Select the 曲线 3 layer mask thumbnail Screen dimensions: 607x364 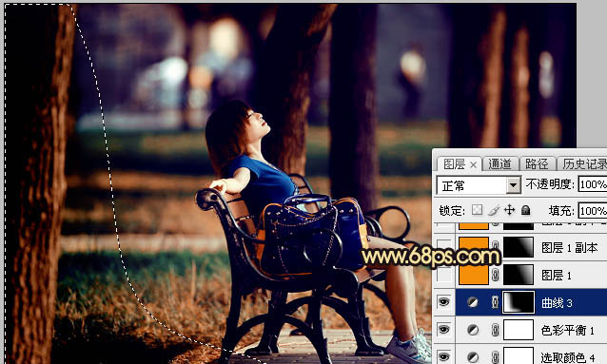(519, 302)
